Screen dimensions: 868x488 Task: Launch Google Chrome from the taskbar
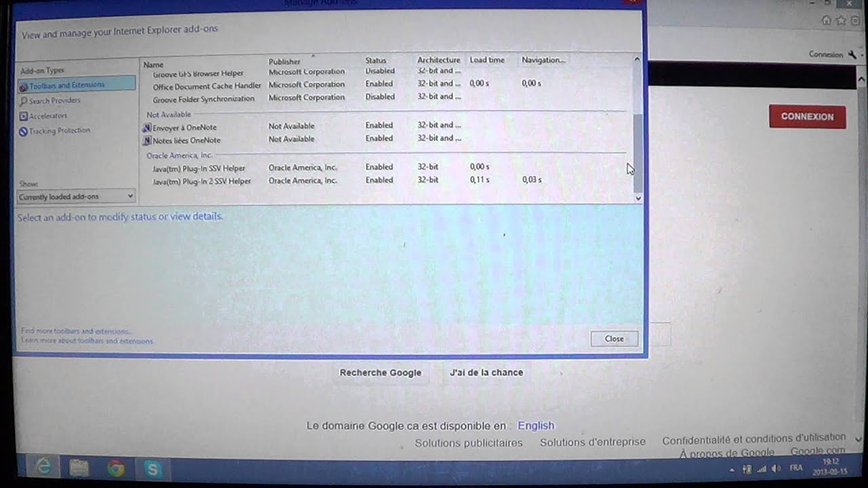point(116,468)
